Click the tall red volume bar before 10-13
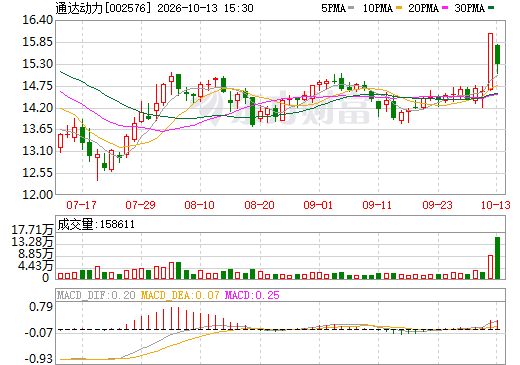 click(x=490, y=267)
